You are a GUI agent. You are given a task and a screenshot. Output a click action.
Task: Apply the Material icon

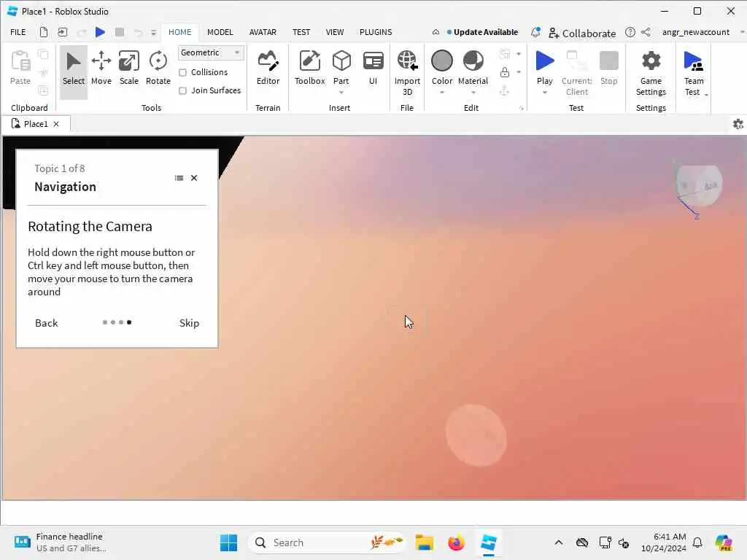pos(473,61)
